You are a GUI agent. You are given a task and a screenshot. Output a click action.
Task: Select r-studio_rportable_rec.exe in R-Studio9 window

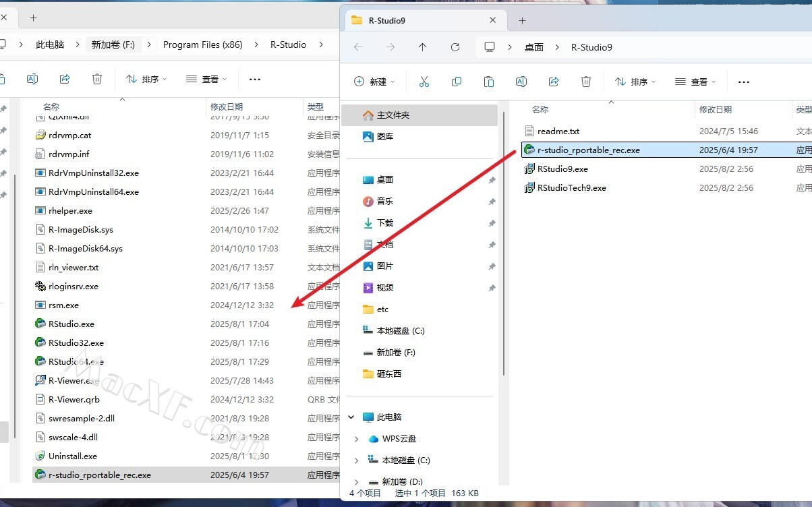[x=666, y=150]
